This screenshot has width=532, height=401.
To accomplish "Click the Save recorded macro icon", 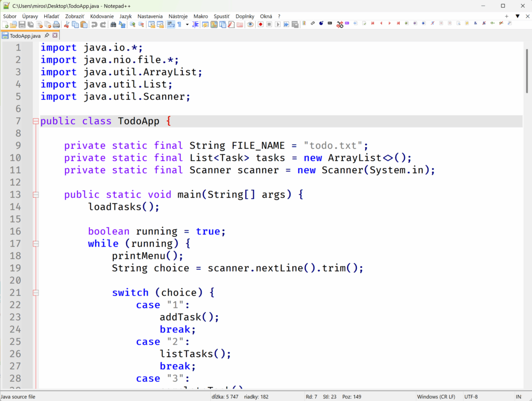I will click(295, 24).
